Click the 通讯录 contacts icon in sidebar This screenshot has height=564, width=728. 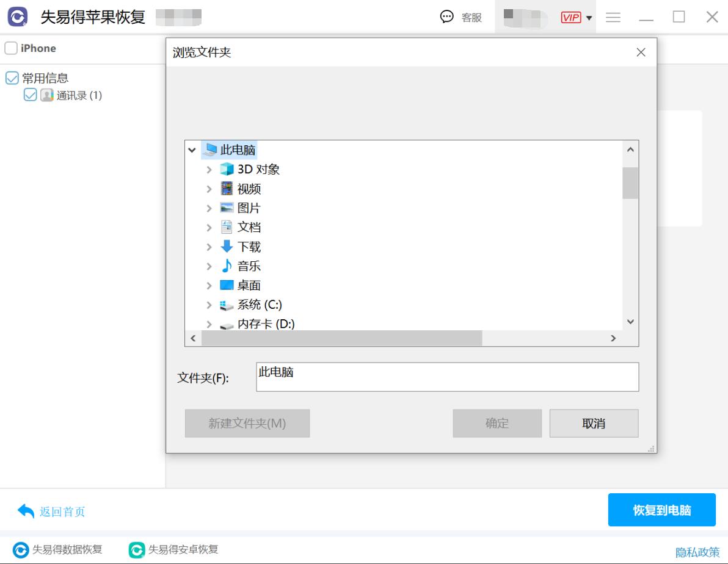pyautogui.click(x=47, y=95)
